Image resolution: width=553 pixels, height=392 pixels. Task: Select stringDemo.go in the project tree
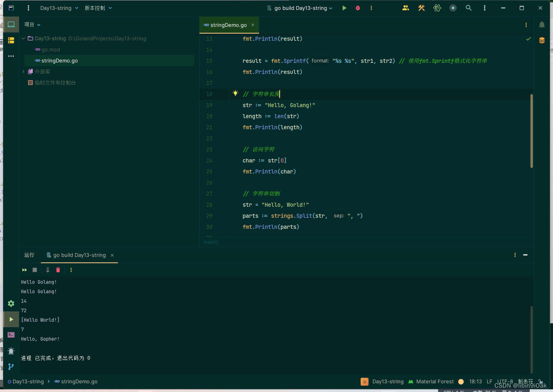(109, 60)
